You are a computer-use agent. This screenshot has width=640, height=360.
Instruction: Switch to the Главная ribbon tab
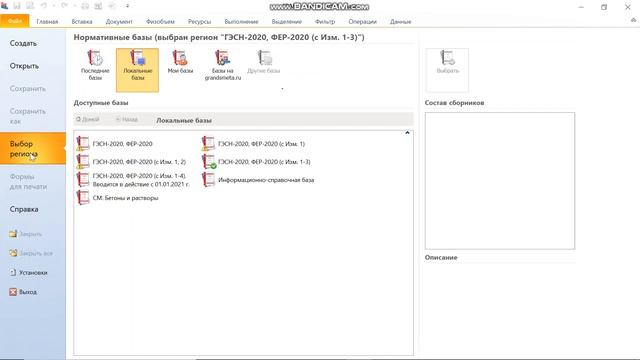click(x=47, y=21)
